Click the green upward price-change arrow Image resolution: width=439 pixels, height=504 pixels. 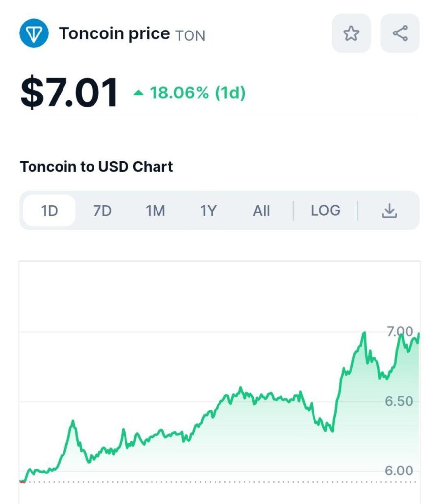click(138, 93)
